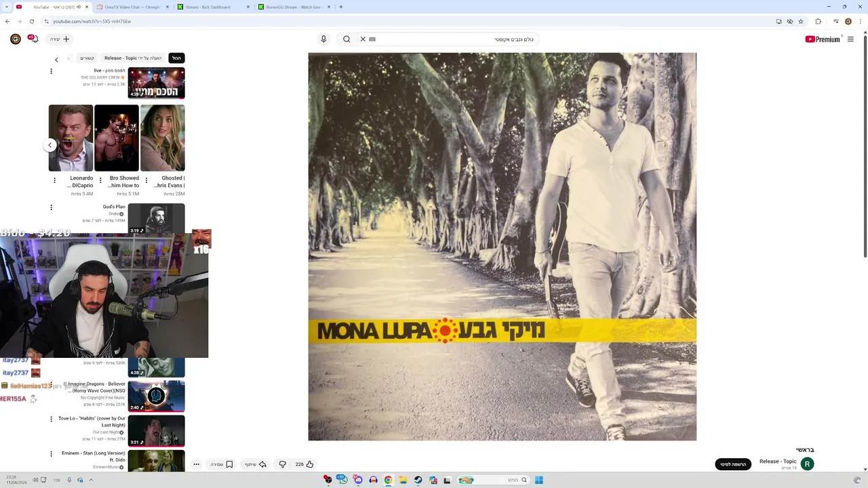
Task: Open 'הסכם ממון' live video thumbnail
Action: click(156, 83)
